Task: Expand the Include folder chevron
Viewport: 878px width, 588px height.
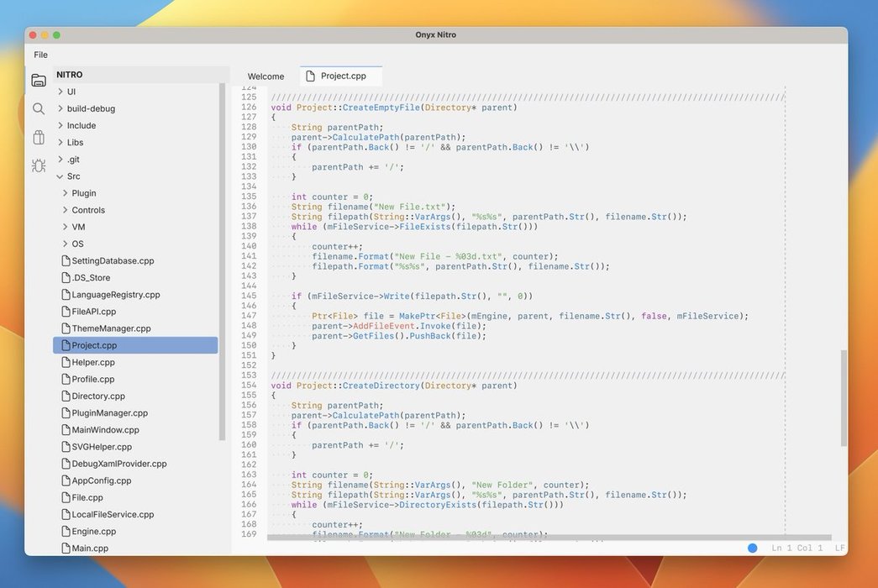Action: click(x=60, y=125)
